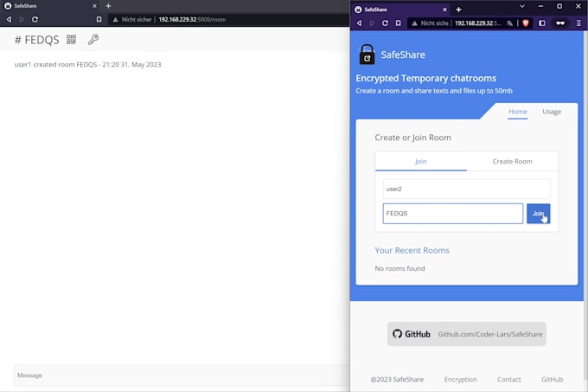588x392 pixels.
Task: Select the Join tab
Action: coord(421,161)
